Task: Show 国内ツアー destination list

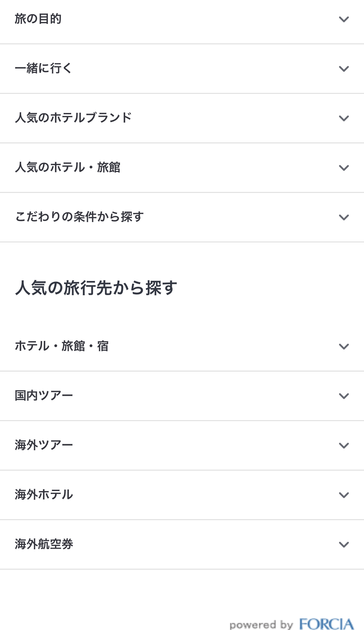Action: 44,396
